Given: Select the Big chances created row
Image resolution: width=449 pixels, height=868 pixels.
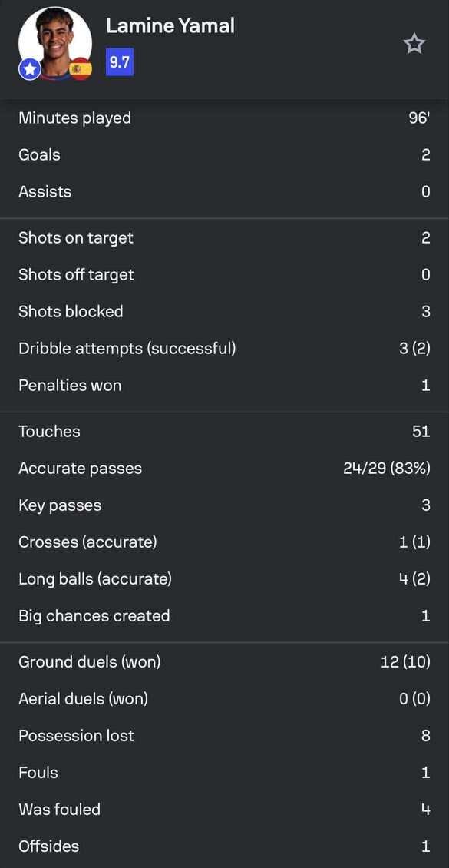Looking at the screenshot, I should coord(224,615).
